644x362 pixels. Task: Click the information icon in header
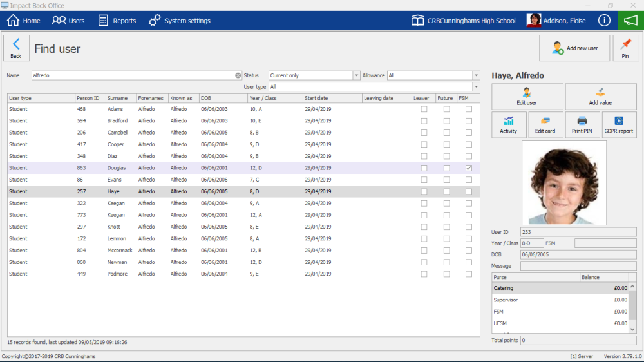604,21
